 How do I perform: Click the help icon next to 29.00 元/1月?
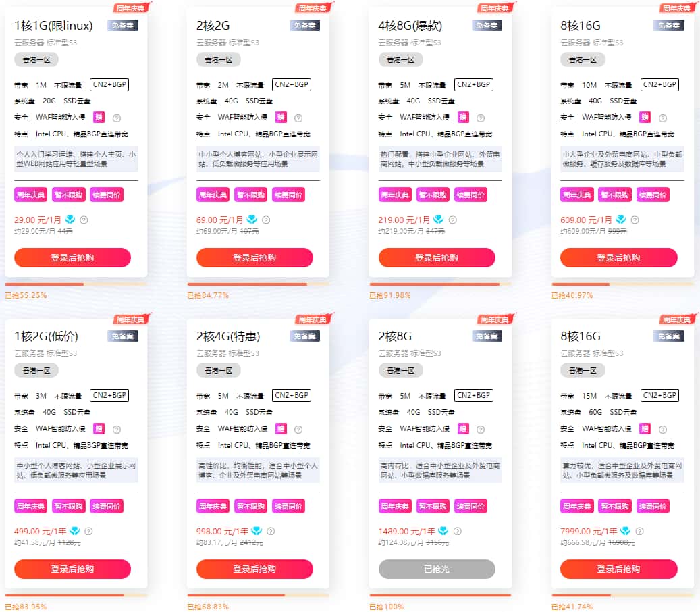pos(84,220)
